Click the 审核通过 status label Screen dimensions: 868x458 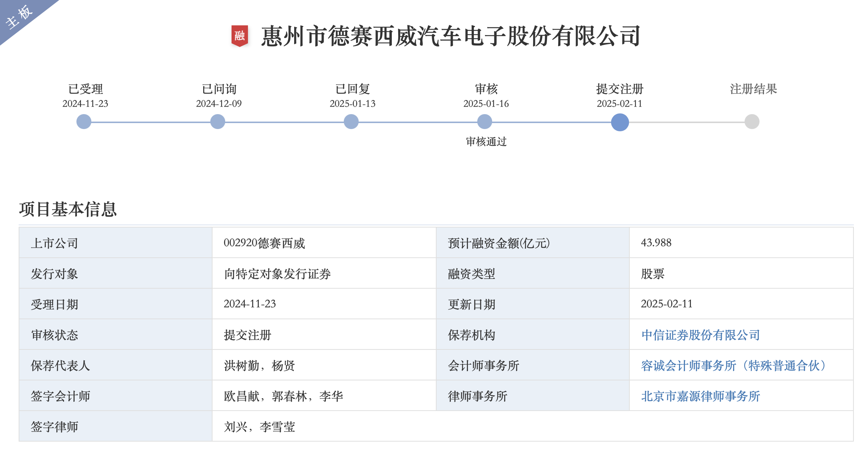click(x=486, y=142)
